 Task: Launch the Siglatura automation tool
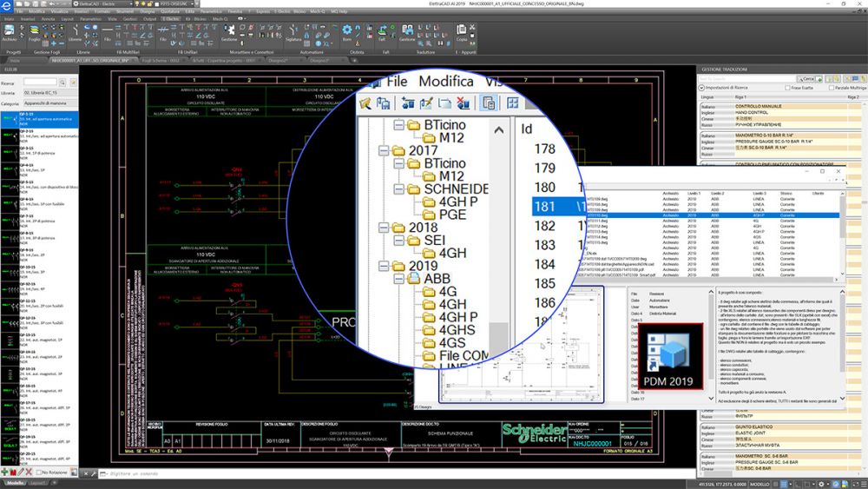[x=293, y=33]
